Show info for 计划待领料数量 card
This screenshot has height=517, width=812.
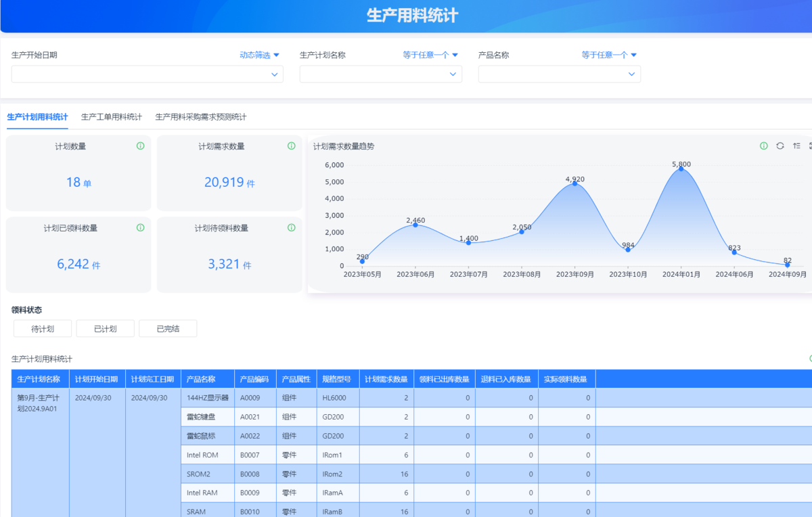click(x=291, y=228)
